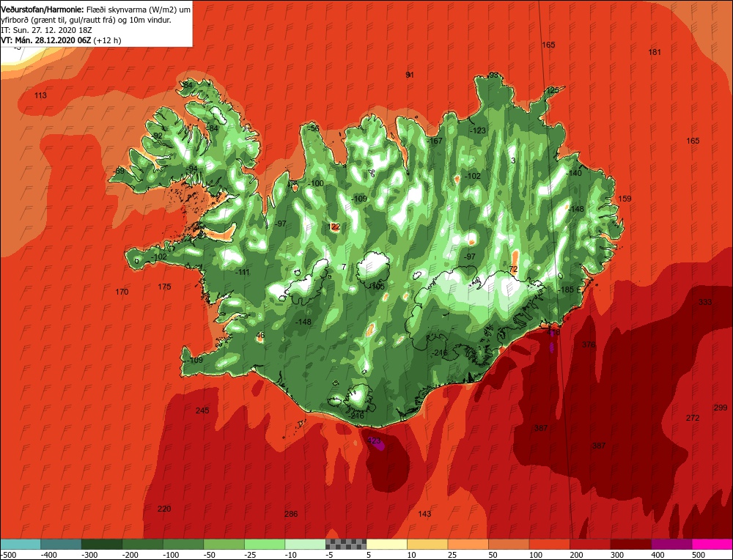Click the checkered legend swatch between -5 and 5
The width and height of the screenshot is (733, 560).
(346, 544)
